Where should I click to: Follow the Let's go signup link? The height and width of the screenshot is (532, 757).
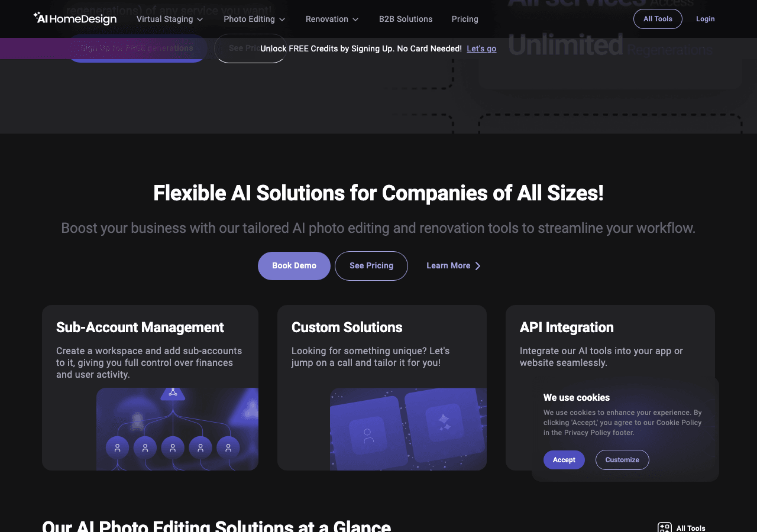tap(481, 48)
